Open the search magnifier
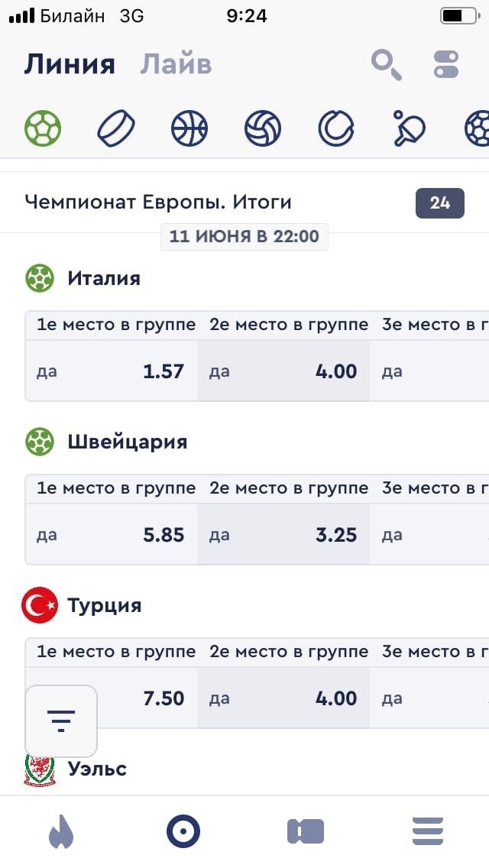Screen dimensions: 489x868 pyautogui.click(x=387, y=64)
